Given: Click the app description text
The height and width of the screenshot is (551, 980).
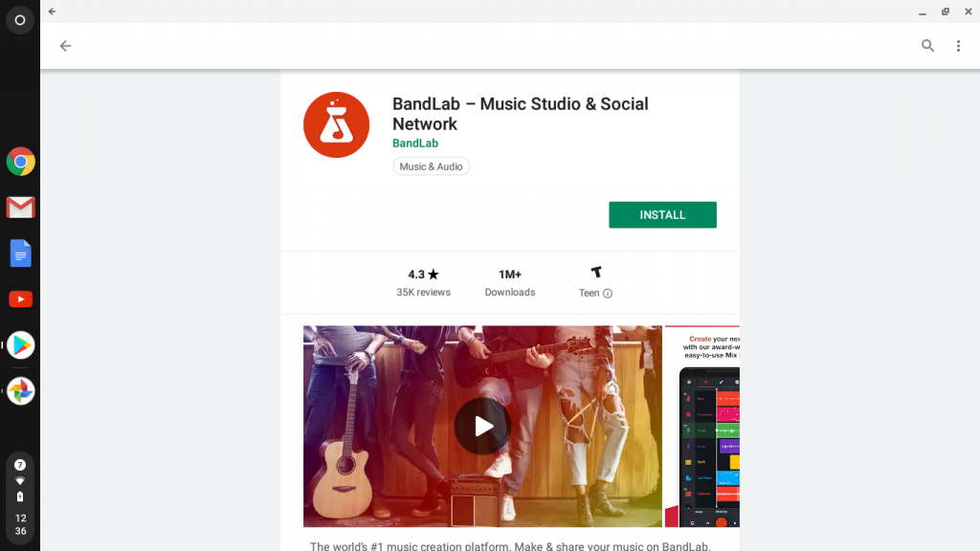Looking at the screenshot, I should pyautogui.click(x=510, y=546).
